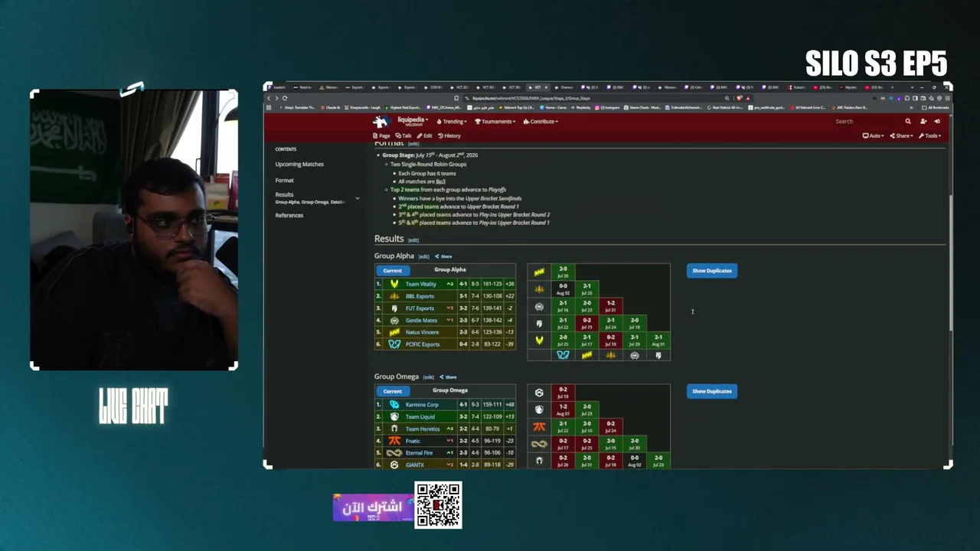Click Fnatic logo in Group Omega crosstable

[539, 426]
